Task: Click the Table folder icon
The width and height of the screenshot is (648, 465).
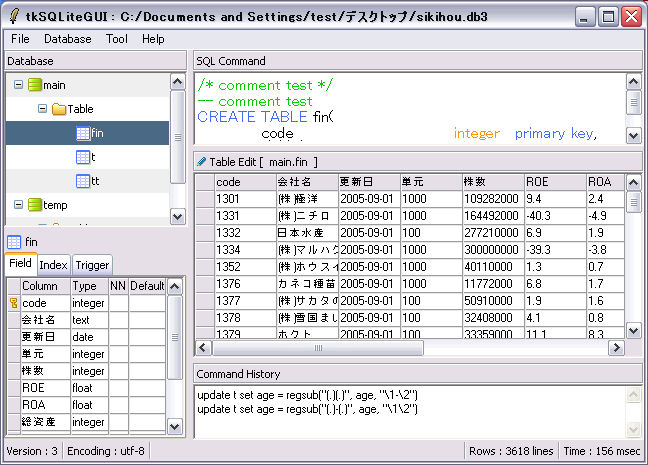Action: pyautogui.click(x=58, y=109)
